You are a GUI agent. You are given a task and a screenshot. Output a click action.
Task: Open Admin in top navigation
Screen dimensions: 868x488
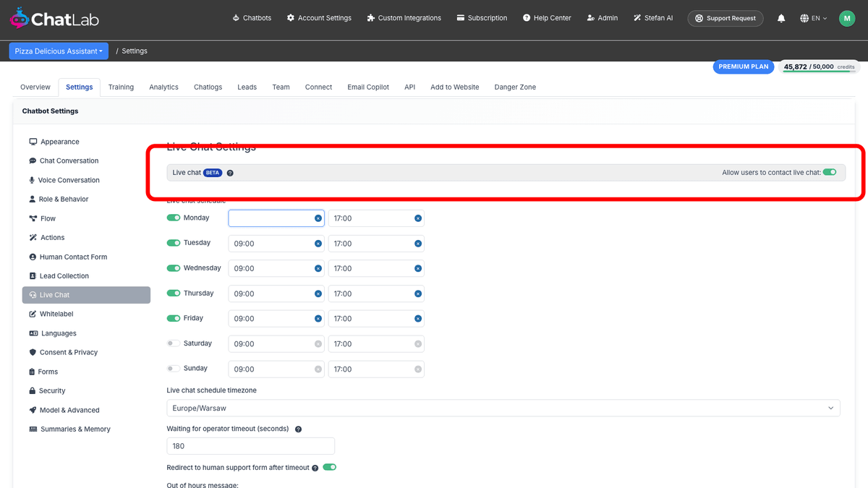pos(603,18)
